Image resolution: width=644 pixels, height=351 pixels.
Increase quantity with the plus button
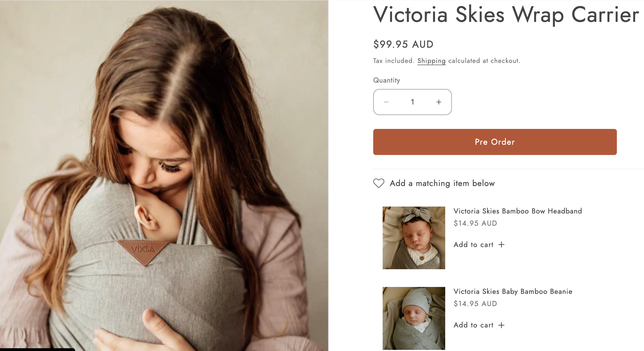tap(439, 102)
